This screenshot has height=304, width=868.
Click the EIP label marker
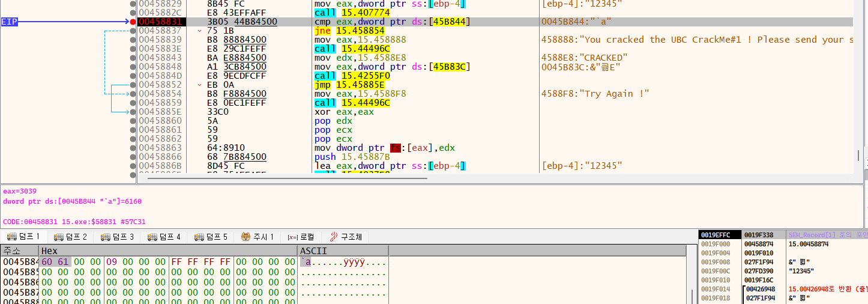pyautogui.click(x=10, y=22)
